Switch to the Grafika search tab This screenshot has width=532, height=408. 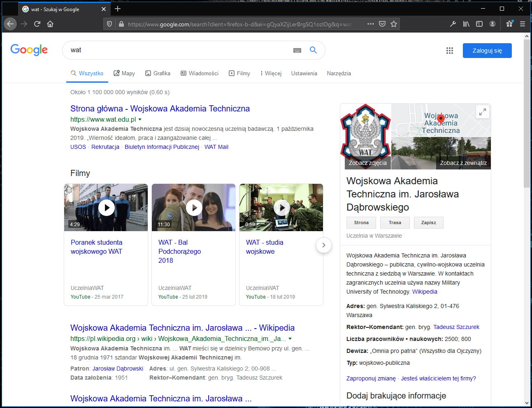158,73
